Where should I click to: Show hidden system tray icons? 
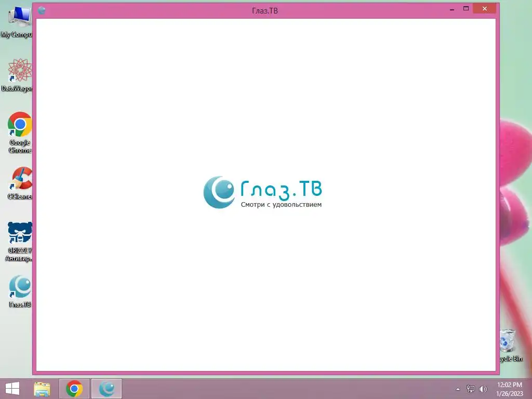(x=458, y=389)
